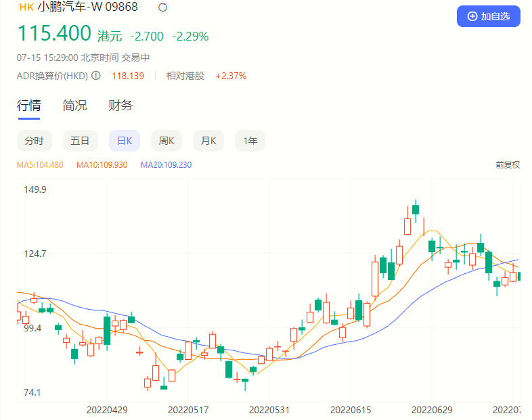Click the refresh icon beside stock code 09868
This screenshot has width=532, height=420.
click(x=163, y=7)
